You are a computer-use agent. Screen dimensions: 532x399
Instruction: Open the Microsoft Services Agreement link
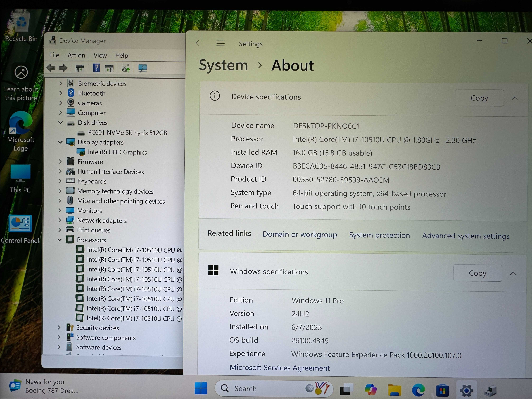[280, 367]
